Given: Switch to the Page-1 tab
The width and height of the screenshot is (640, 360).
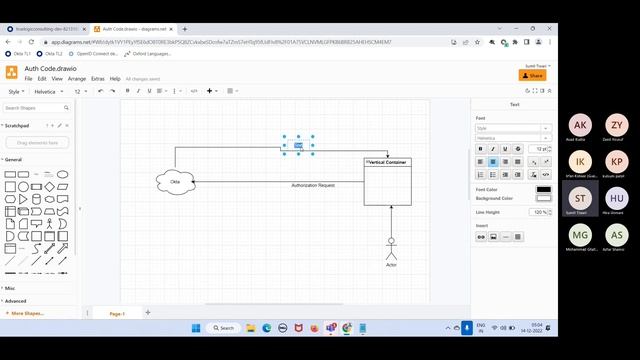Looking at the screenshot, I should pos(117,313).
